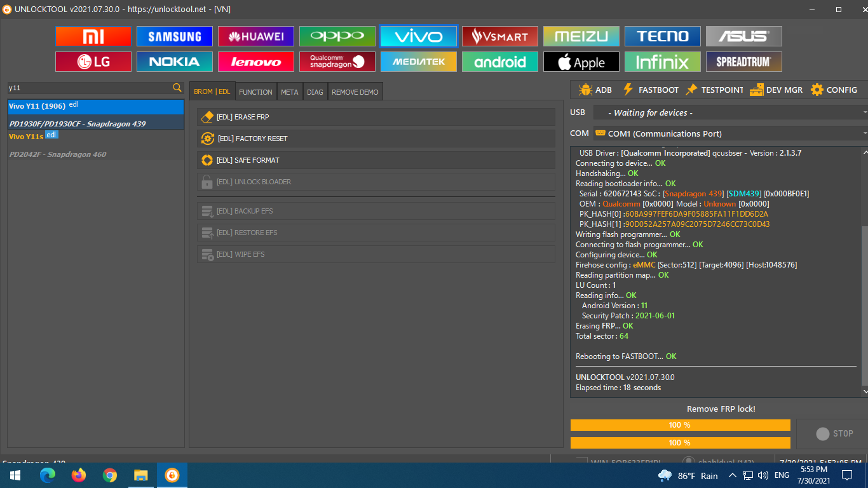Click the STOP button
The image size is (868, 488).
click(x=834, y=433)
